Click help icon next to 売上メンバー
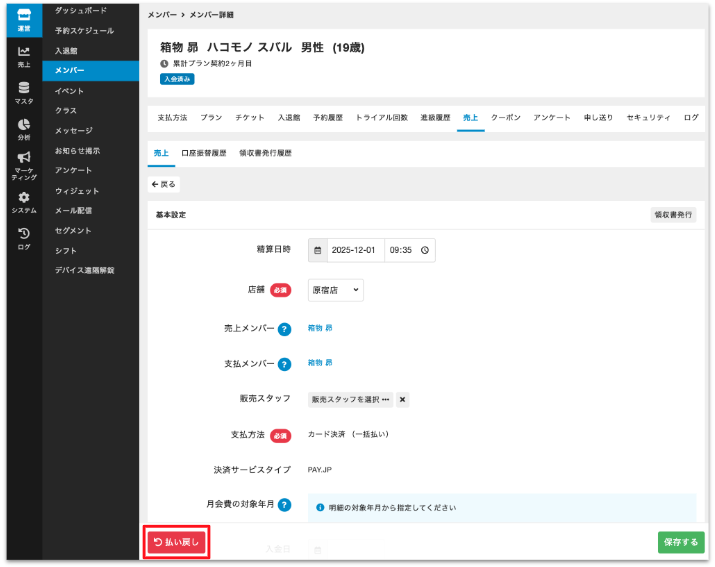 (x=284, y=329)
